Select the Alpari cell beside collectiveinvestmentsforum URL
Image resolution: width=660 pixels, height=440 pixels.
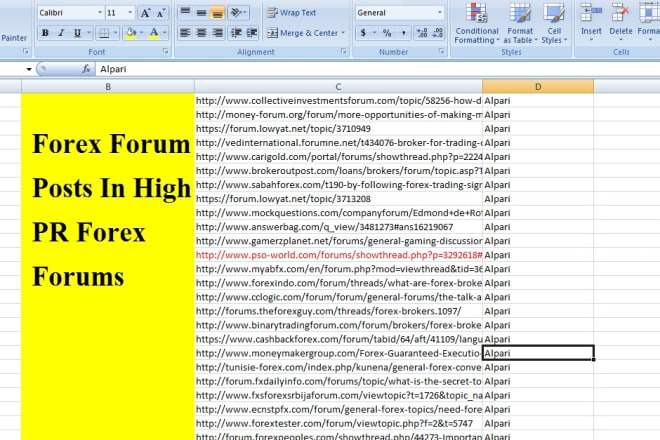[x=538, y=101]
